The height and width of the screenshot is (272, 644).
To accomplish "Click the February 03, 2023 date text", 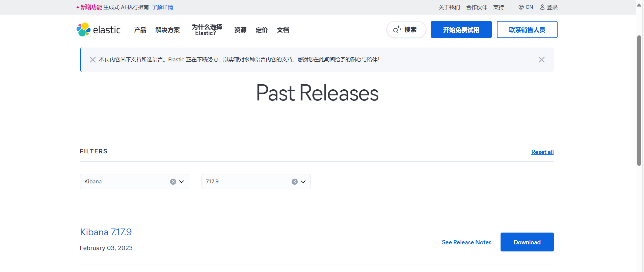I will point(106,248).
